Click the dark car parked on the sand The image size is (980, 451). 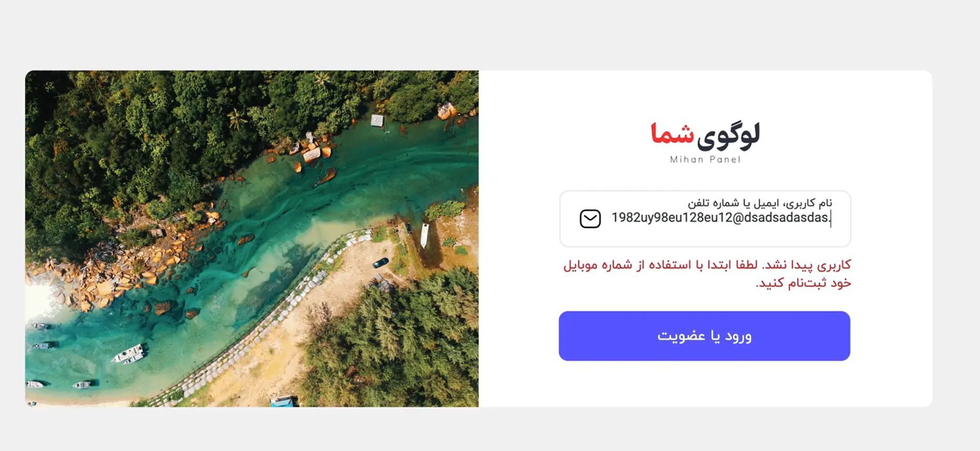point(381,263)
